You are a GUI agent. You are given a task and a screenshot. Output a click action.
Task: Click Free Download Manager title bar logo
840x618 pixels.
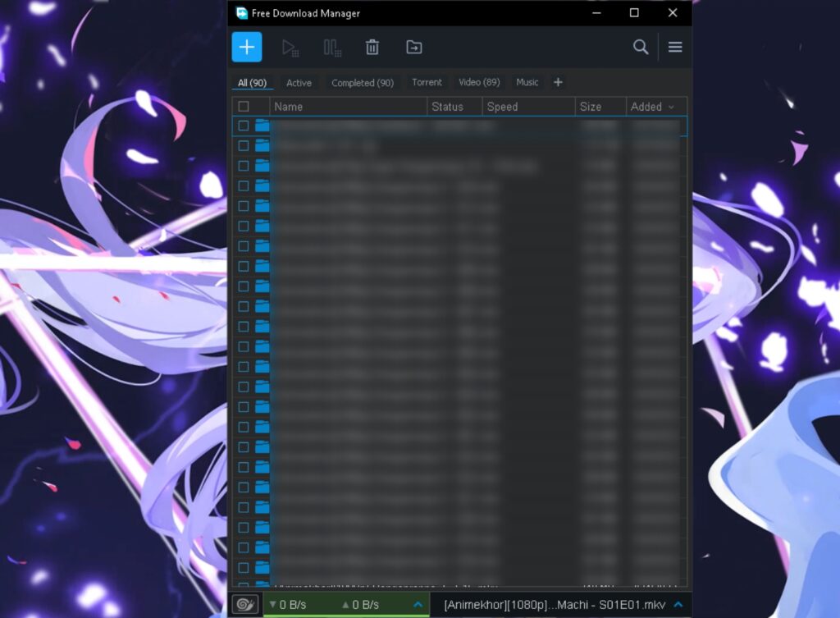pos(242,13)
